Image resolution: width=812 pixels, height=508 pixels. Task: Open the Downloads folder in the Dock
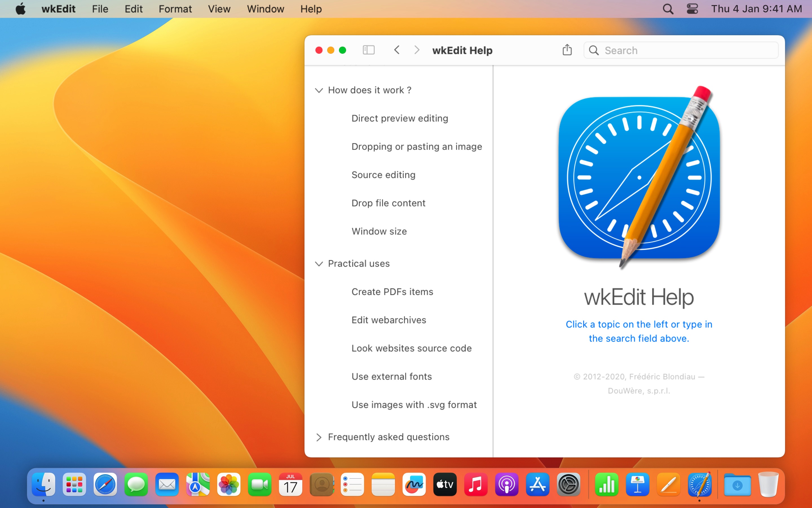pos(738,485)
